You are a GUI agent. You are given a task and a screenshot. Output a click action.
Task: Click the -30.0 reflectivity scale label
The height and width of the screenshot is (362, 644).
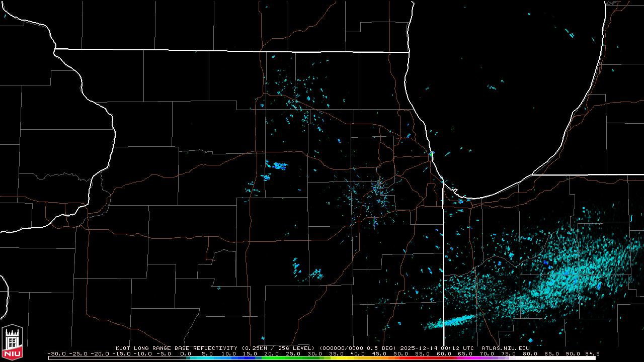[56, 353]
